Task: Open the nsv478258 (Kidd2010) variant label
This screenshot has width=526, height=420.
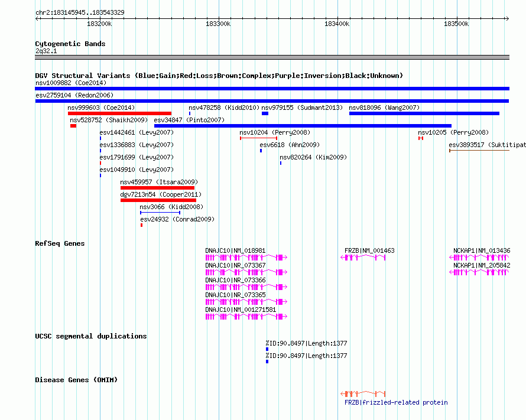Action: pos(224,108)
